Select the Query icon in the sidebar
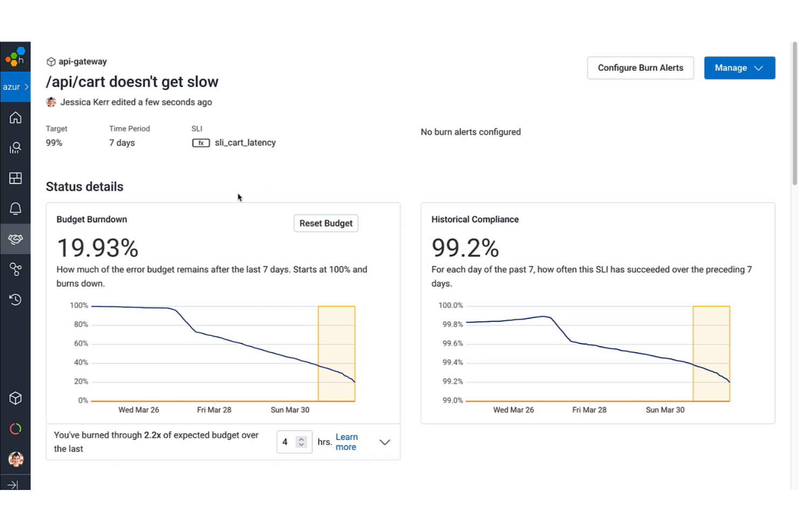This screenshot has width=798, height=532. tap(15, 148)
